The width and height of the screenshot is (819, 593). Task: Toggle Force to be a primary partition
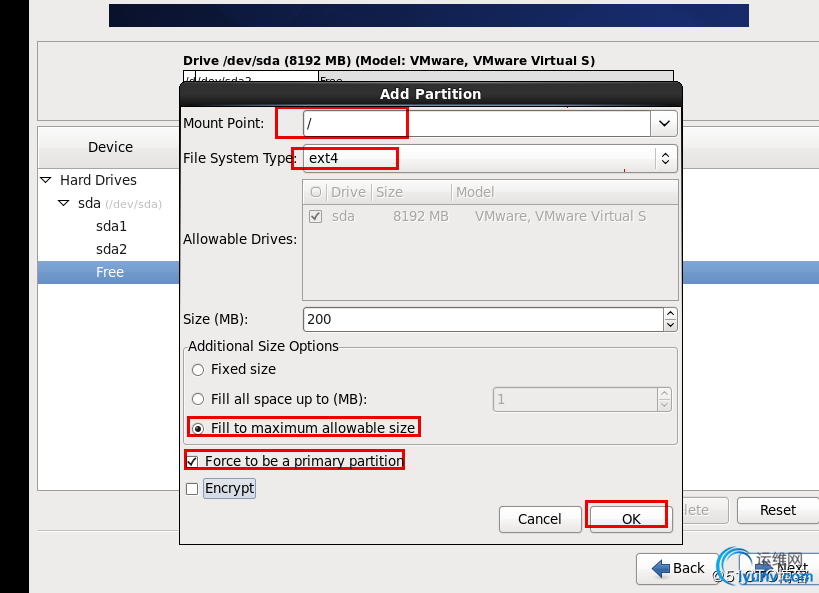[192, 461]
